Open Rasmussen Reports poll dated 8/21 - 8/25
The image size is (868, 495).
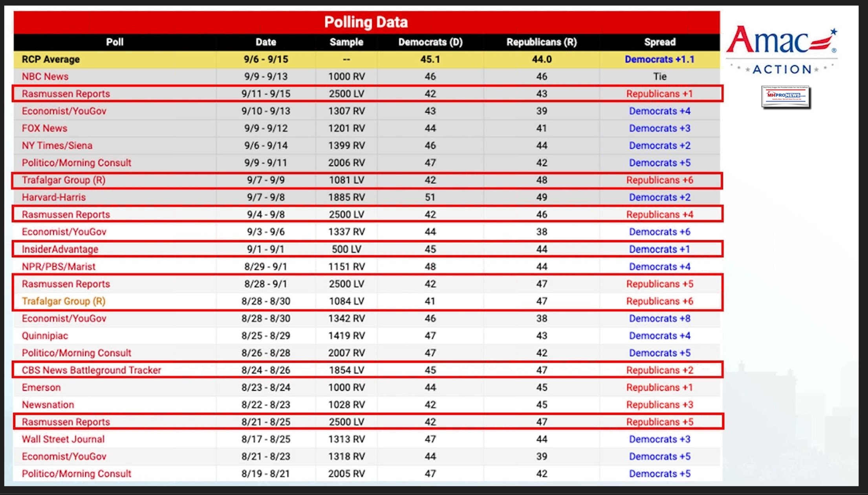pos(66,422)
